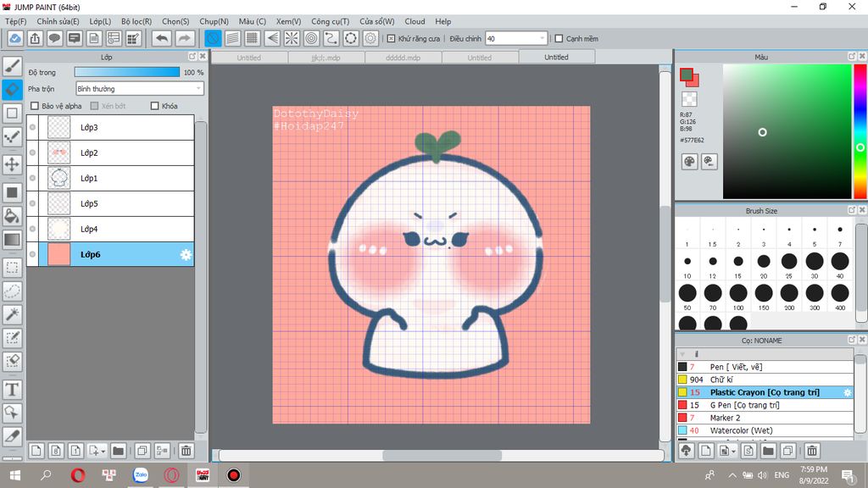Toggle visibility of layer Lớp1
Screen dimensions: 868x488
coord(33,178)
